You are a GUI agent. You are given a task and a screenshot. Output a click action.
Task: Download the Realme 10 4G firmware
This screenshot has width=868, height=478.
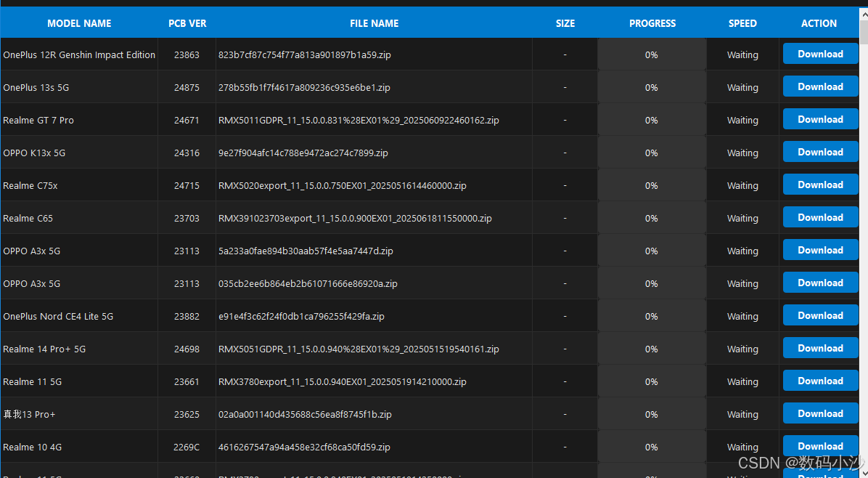(820, 447)
